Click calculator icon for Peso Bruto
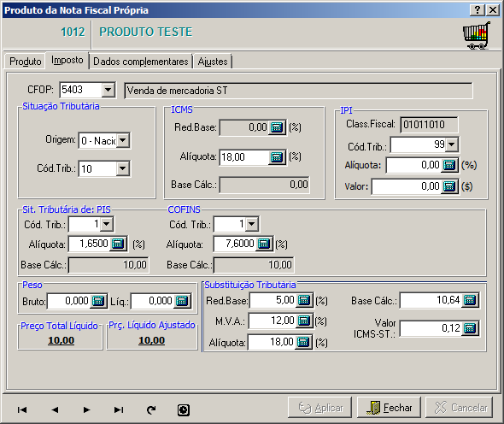This screenshot has height=424, width=504. [98, 301]
